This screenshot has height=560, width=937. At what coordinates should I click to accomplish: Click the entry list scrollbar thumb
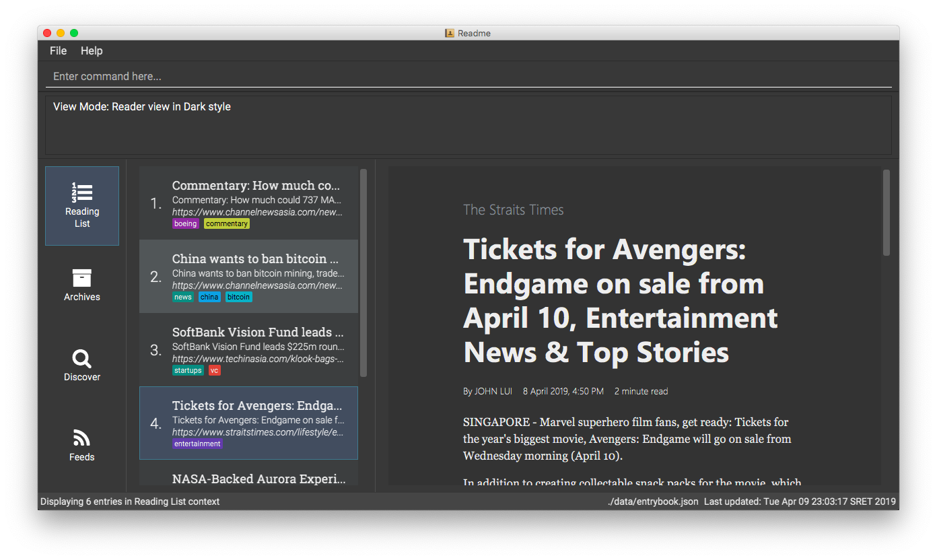click(363, 273)
